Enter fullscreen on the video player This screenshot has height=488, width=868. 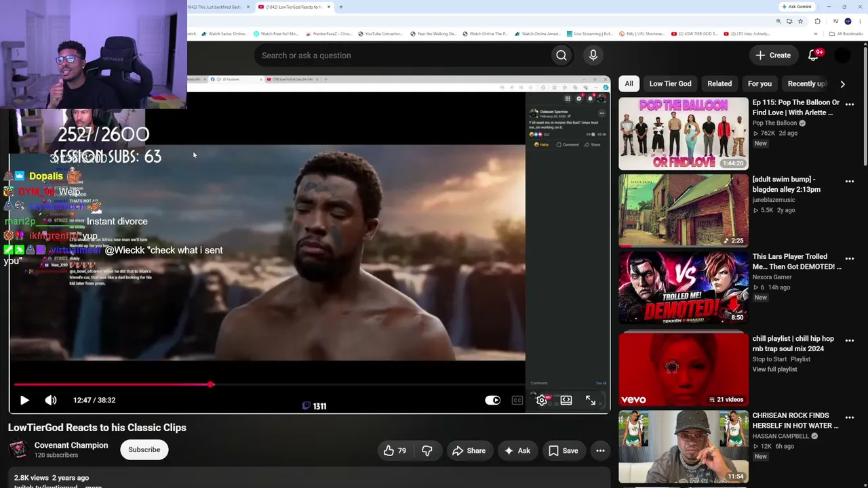591,400
